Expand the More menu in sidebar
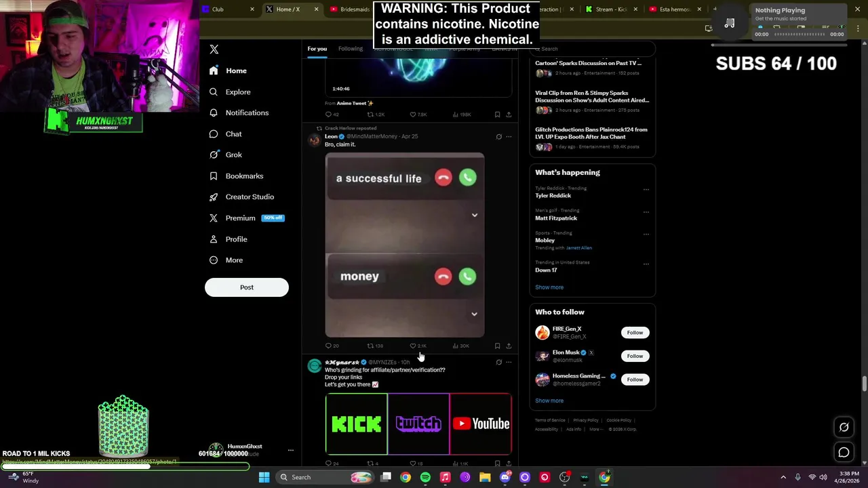The image size is (868, 488). click(226, 260)
